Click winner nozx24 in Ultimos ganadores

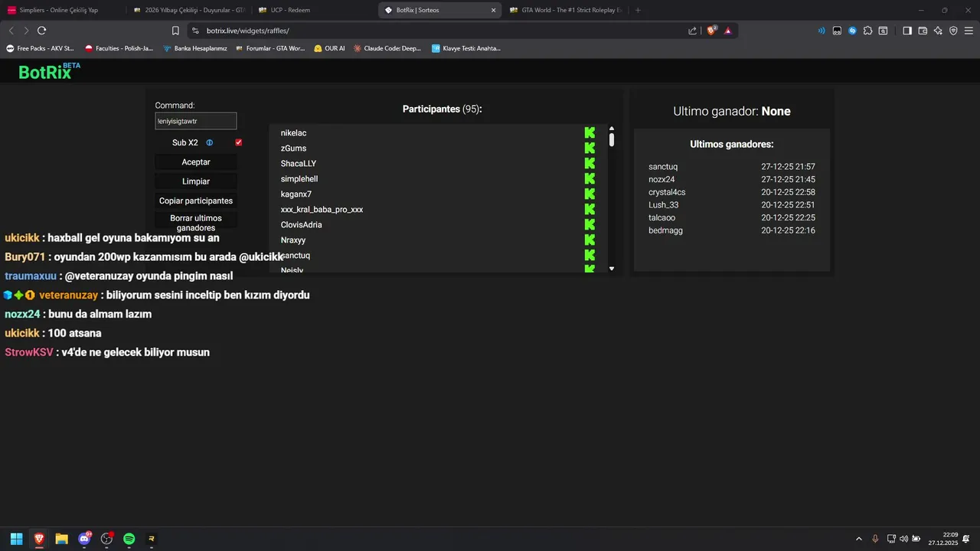click(x=661, y=179)
